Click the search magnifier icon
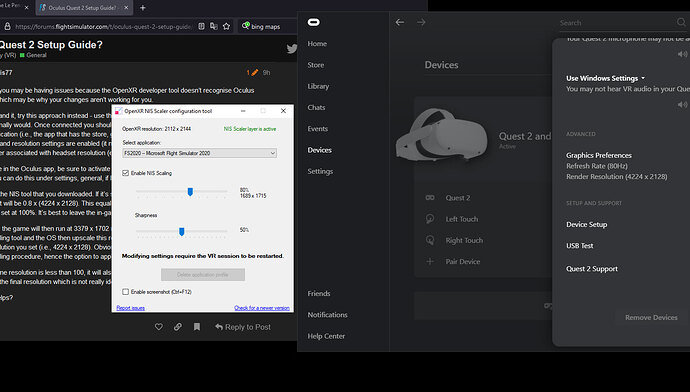Viewport: 690px width, 392px height. [681, 22]
